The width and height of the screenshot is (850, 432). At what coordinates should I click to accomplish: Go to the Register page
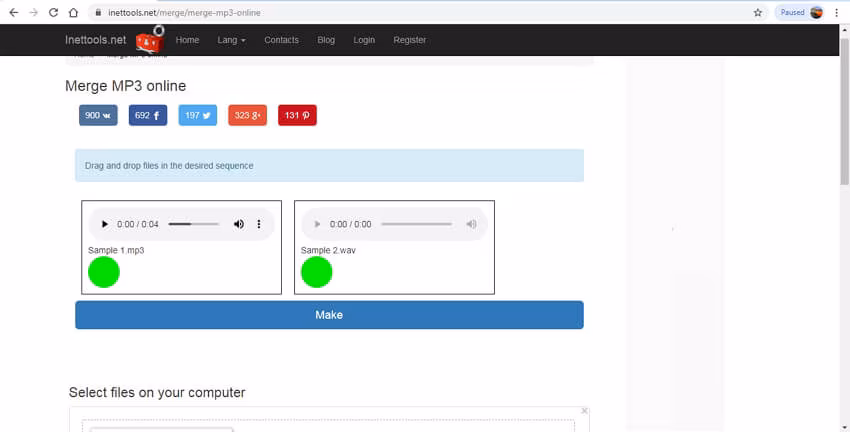[x=410, y=40]
